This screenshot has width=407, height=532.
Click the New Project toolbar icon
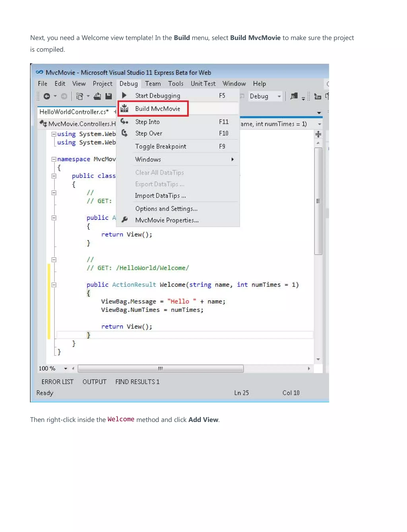(79, 96)
